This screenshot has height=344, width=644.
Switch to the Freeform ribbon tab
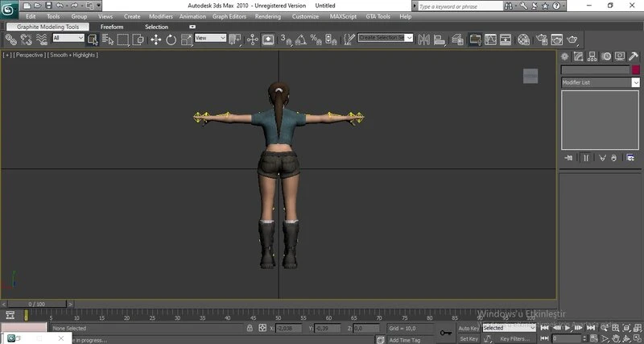pos(112,27)
